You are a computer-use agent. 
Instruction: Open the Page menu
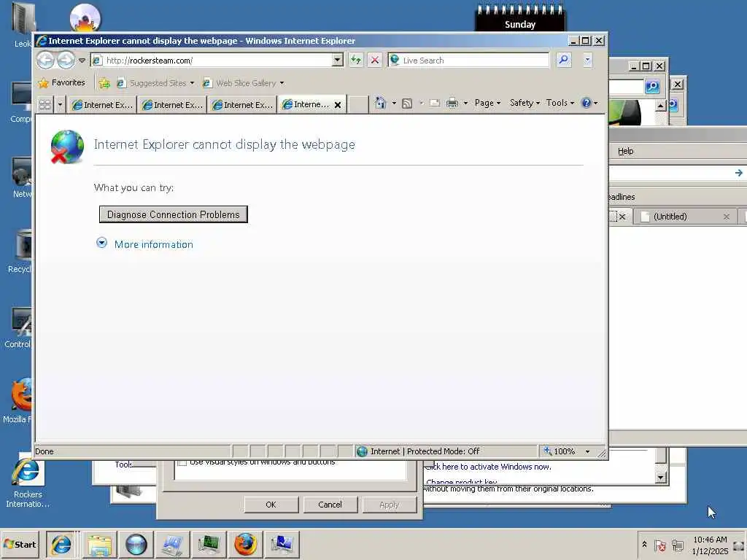(487, 103)
